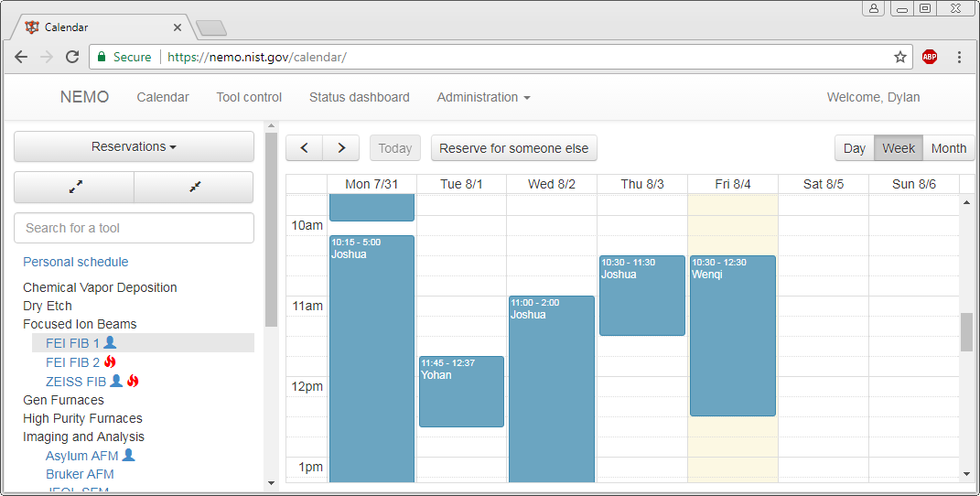Switch calendar to Day view
The height and width of the screenshot is (496, 980).
[854, 148]
